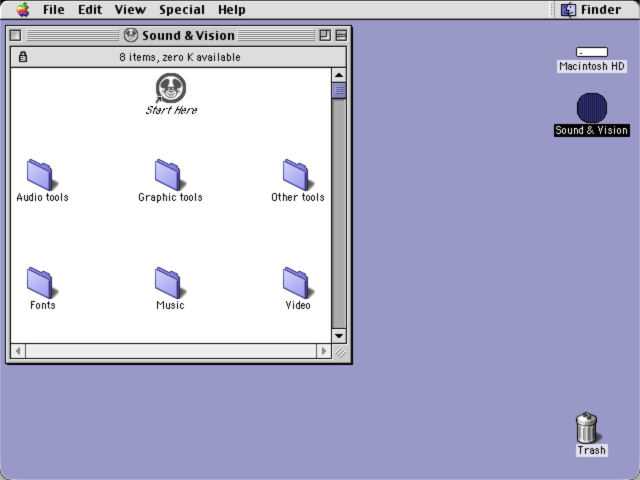Click the window zoom box

[325, 35]
